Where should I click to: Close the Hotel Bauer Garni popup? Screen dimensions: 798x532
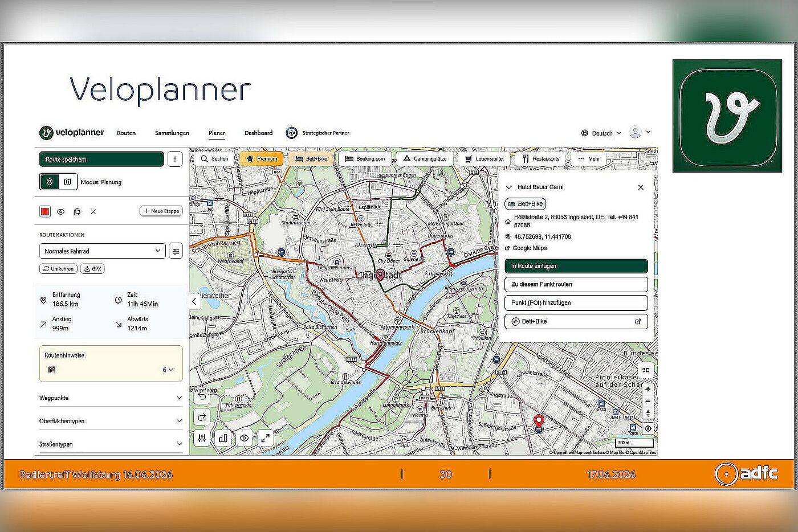coord(641,187)
